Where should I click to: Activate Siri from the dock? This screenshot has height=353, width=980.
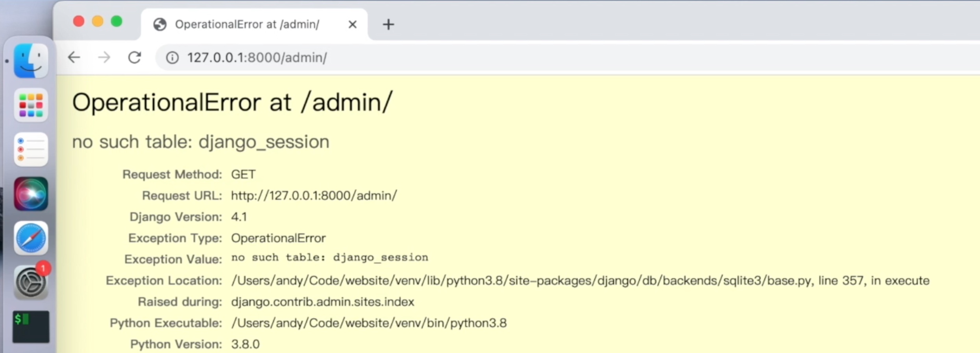click(31, 194)
